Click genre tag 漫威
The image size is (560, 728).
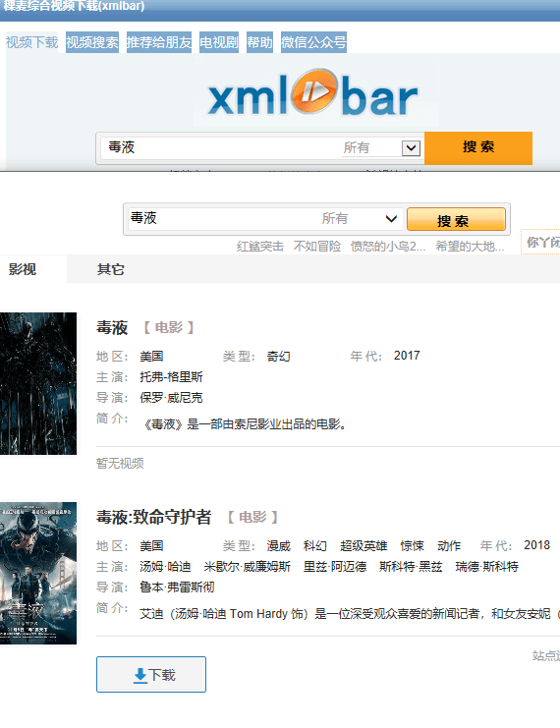tap(279, 545)
